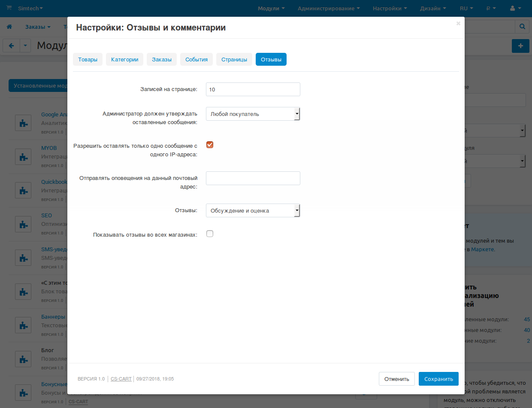
Task: Close the settings dialog with X
Action: click(x=458, y=24)
